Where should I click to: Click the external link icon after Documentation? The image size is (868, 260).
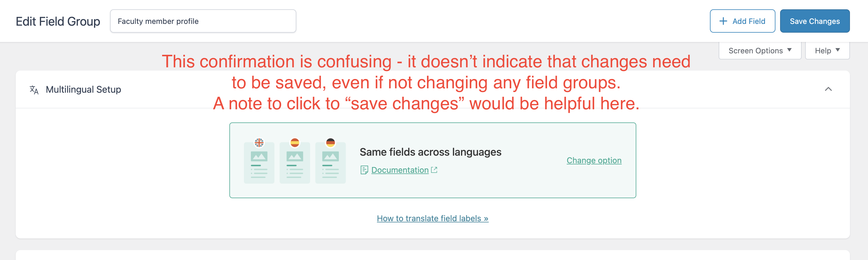coord(434,170)
